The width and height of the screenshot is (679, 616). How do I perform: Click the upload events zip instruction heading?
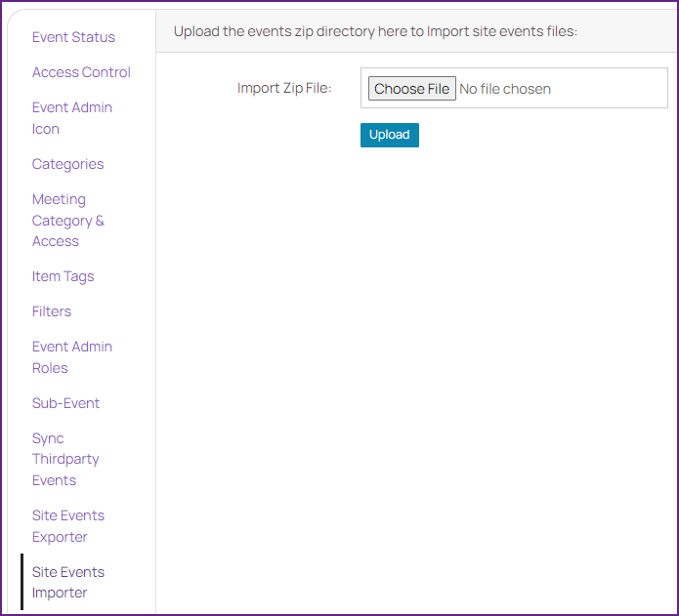(375, 31)
